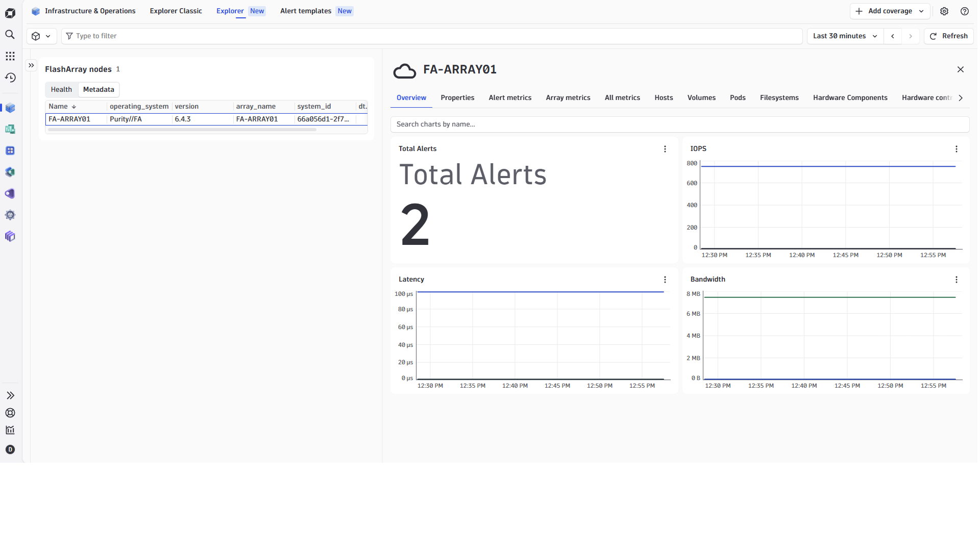This screenshot has height=551, width=980.
Task: Open the All metrics tab
Action: pos(622,98)
